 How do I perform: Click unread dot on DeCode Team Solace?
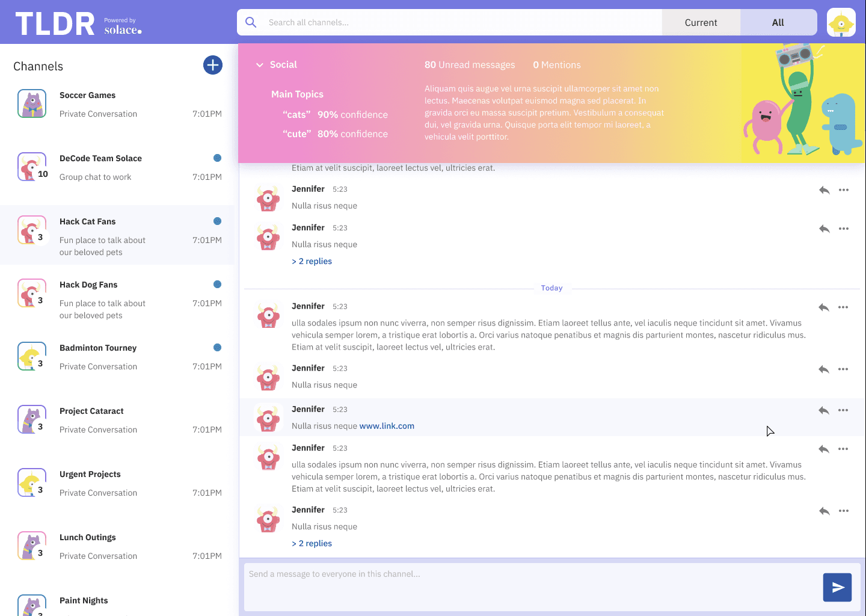click(217, 158)
